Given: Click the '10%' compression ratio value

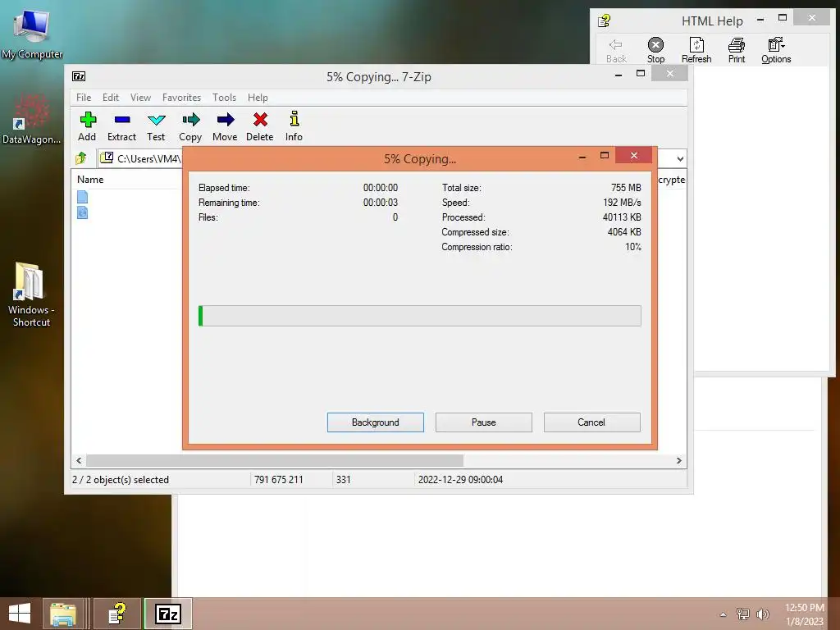Looking at the screenshot, I should pos(633,247).
